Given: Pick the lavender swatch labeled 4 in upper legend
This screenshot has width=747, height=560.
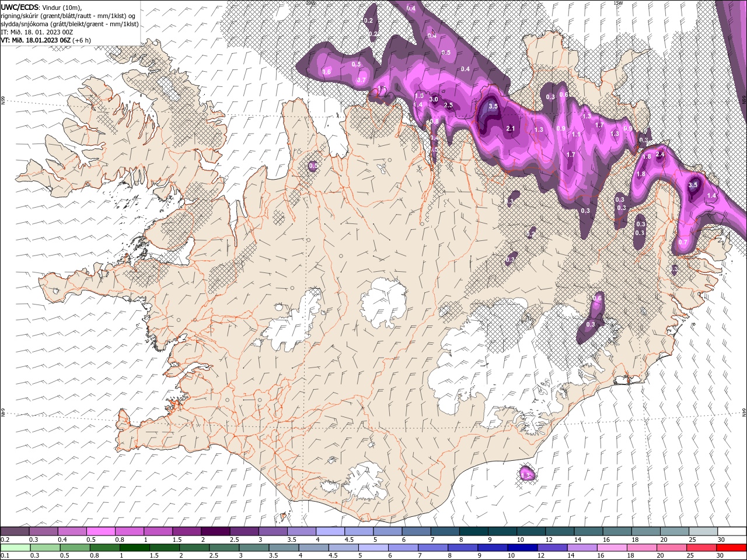Looking at the screenshot, I should click(330, 531).
